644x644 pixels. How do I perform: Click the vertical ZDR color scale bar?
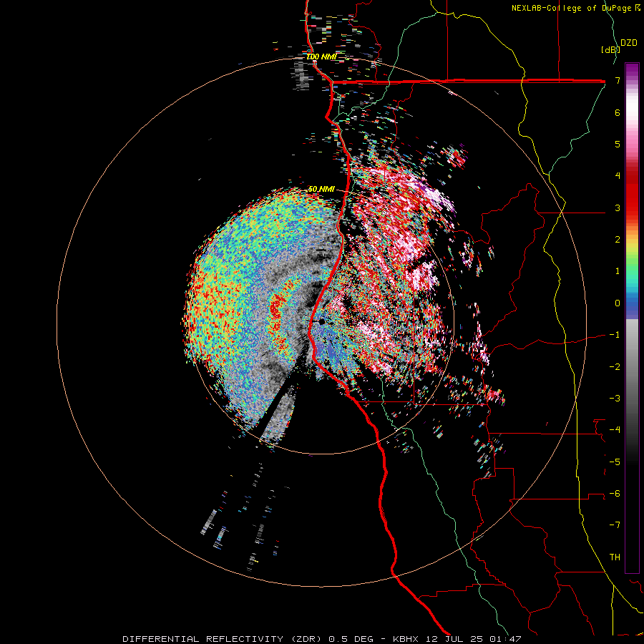click(x=632, y=318)
